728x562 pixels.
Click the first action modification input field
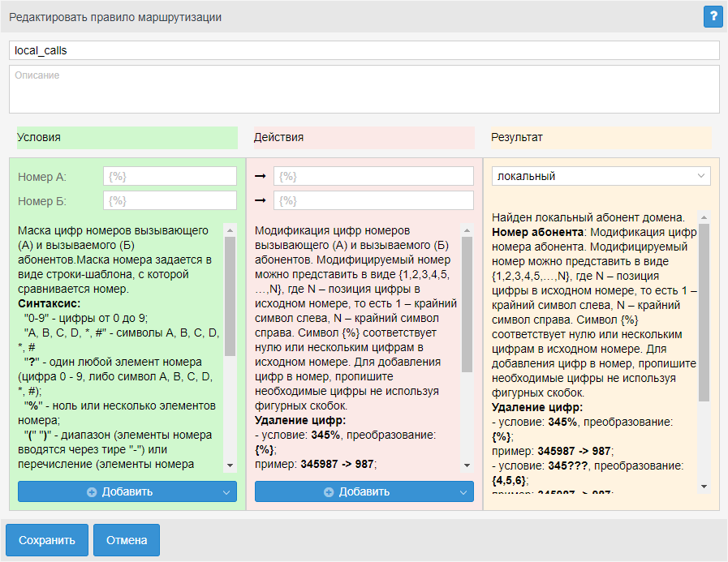pyautogui.click(x=373, y=176)
